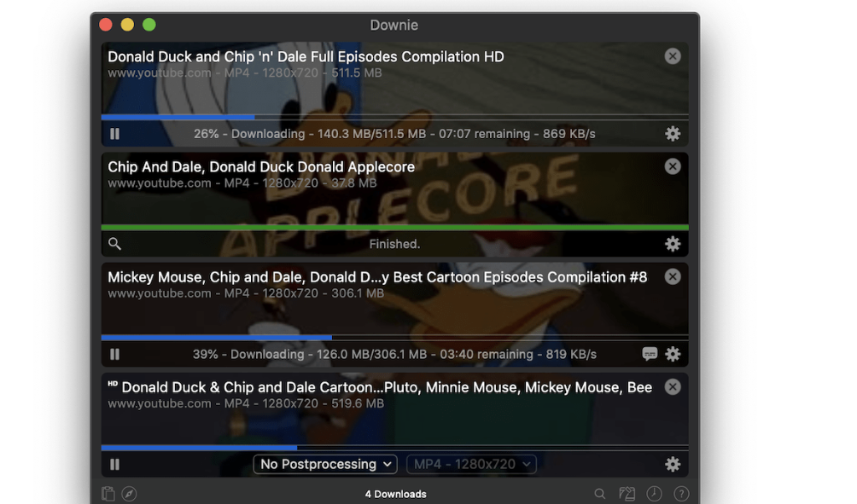This screenshot has width=857, height=504.
Task: Open gear settings for the HD Donald Duck download
Action: click(673, 464)
